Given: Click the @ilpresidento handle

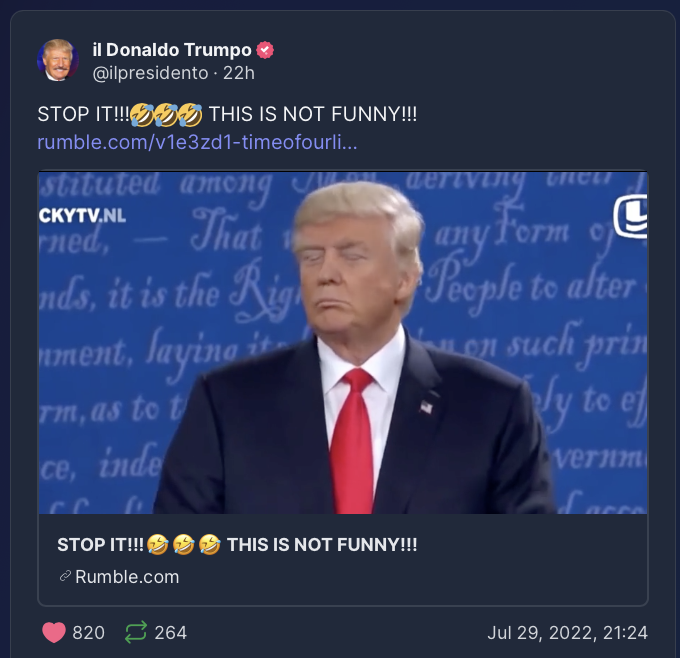Looking at the screenshot, I should (150, 73).
